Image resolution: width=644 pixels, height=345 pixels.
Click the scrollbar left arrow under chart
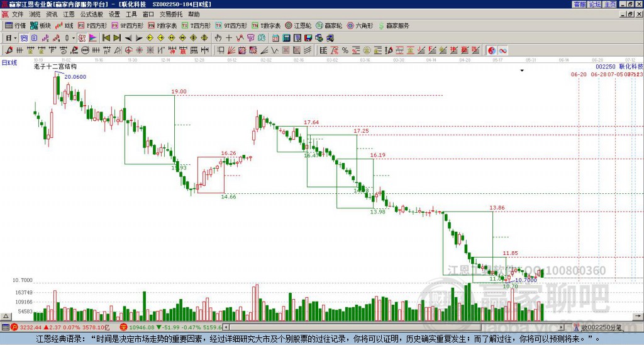point(226,328)
